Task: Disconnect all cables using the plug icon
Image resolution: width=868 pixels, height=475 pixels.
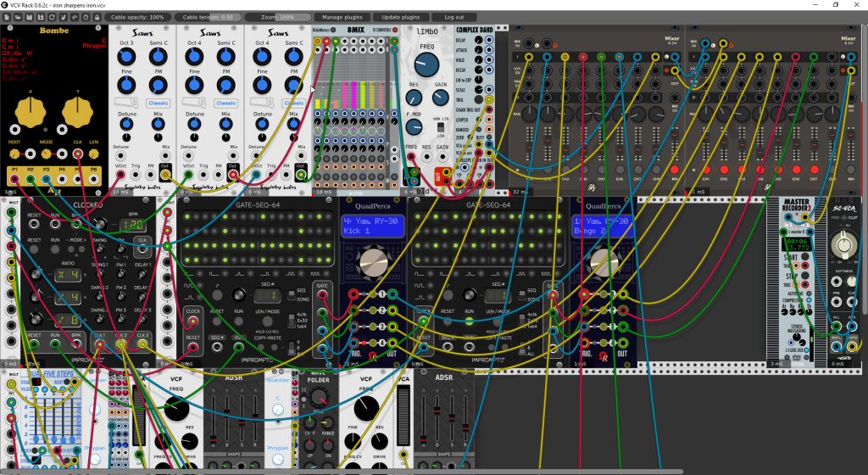Action: 63,17
